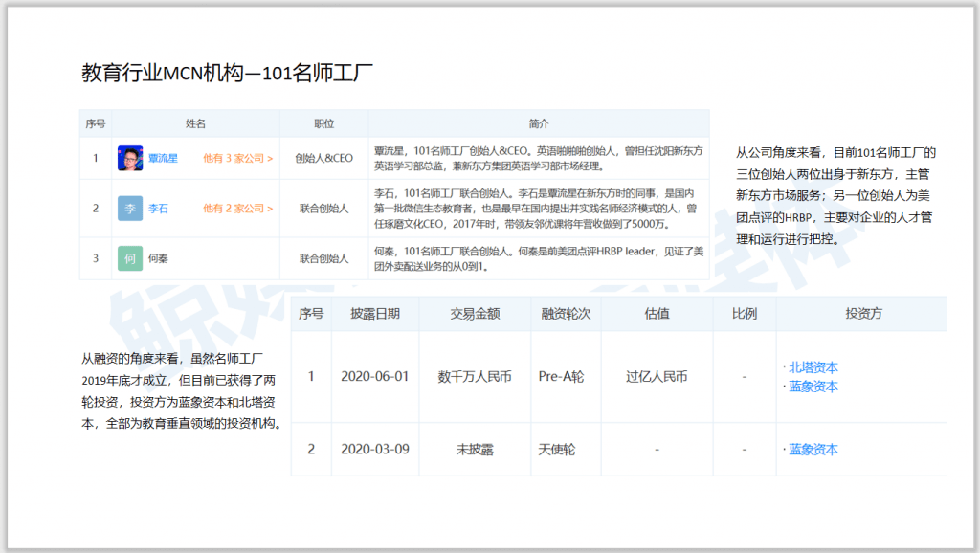Select 何秦's green avatar icon

point(129,257)
